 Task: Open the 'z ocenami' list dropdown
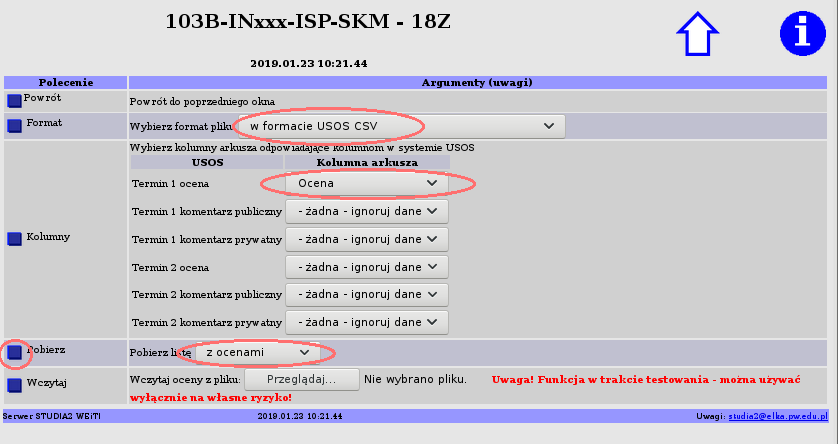[257, 353]
